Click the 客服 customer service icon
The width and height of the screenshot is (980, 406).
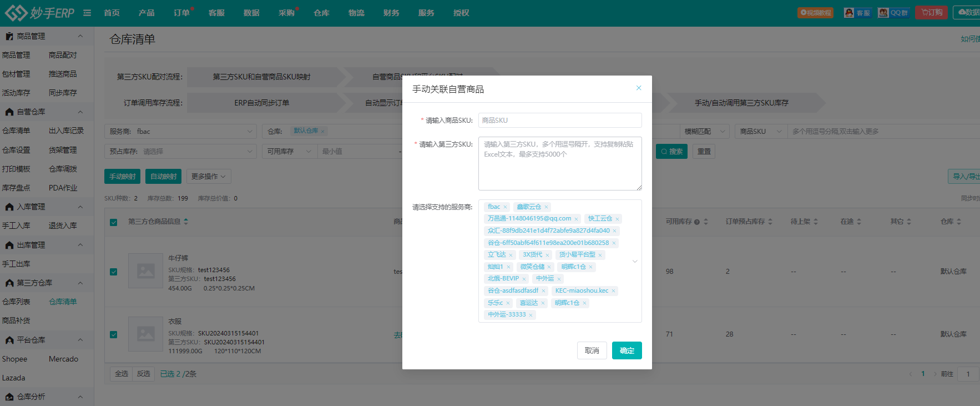(857, 13)
